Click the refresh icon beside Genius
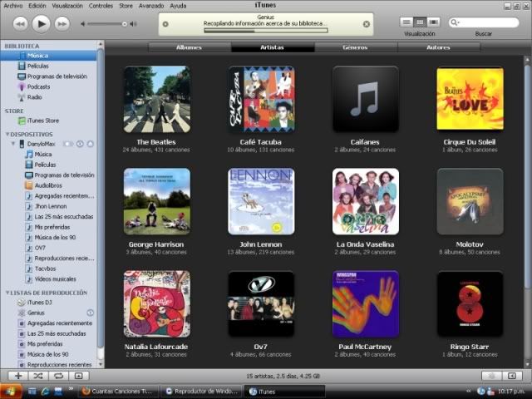This screenshot has width=532, height=399. [x=91, y=313]
